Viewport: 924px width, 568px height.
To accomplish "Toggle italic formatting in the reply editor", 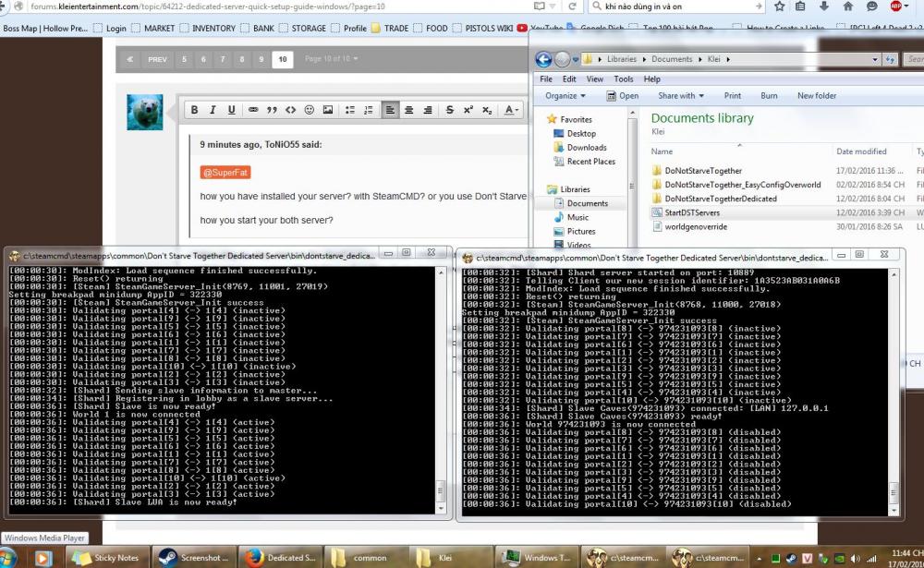I will pos(213,110).
